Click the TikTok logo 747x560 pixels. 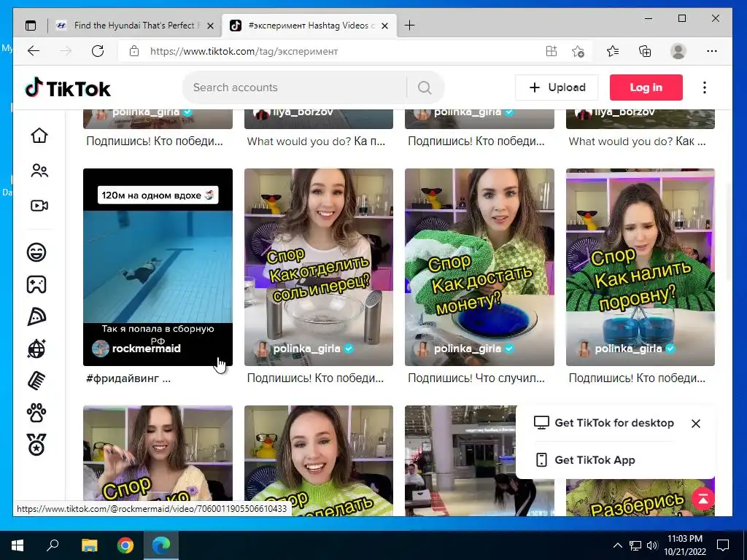pyautogui.click(x=68, y=88)
